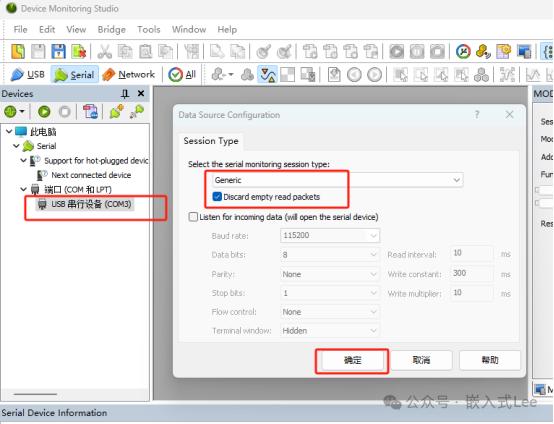Click the 确定 OK button
The width and height of the screenshot is (554, 424).
tap(352, 360)
